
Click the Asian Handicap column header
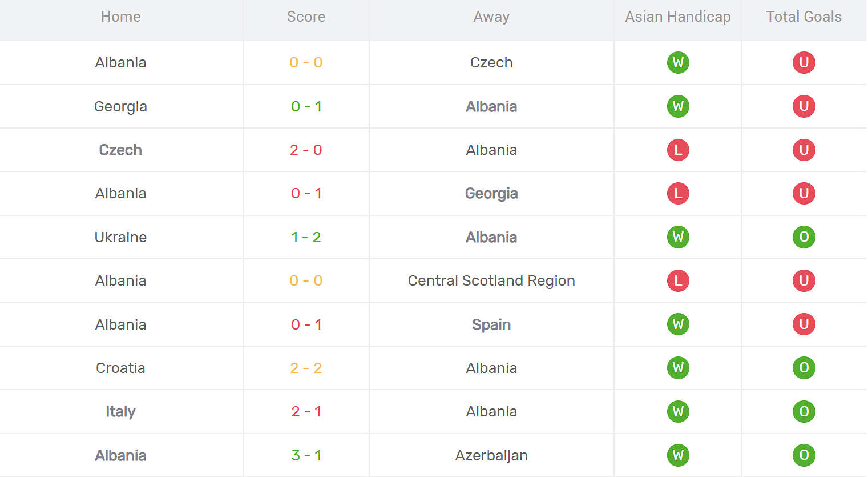click(678, 17)
